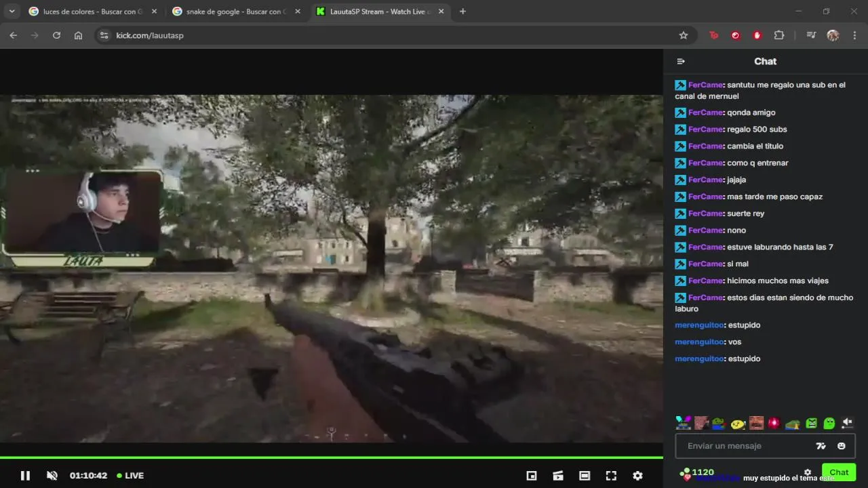Go to browser home page
868x488 pixels.
[x=79, y=35]
